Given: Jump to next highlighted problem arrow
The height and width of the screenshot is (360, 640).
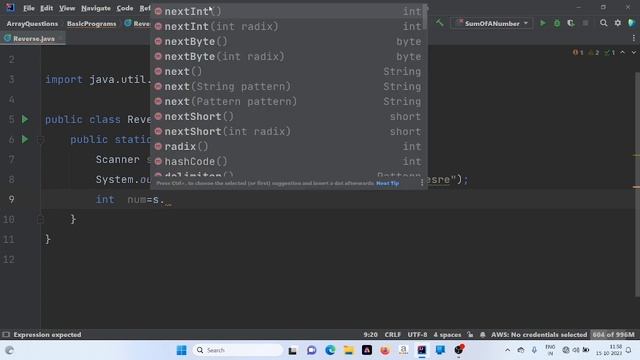Looking at the screenshot, I should tap(633, 53).
